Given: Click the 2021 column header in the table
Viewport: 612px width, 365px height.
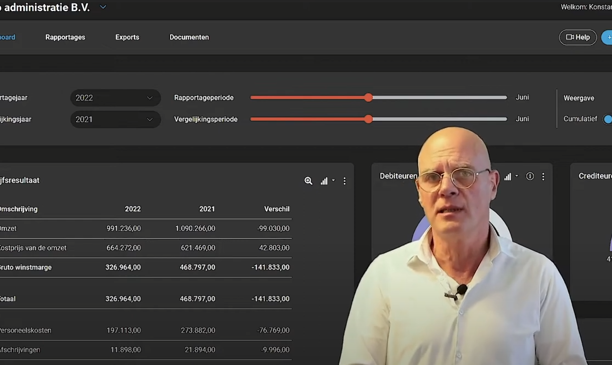Looking at the screenshot, I should click(207, 209).
